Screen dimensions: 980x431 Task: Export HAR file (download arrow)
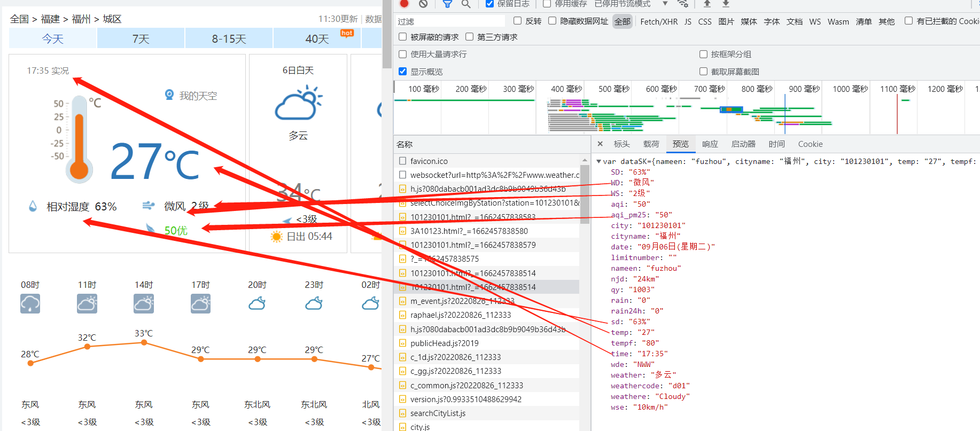point(726,4)
